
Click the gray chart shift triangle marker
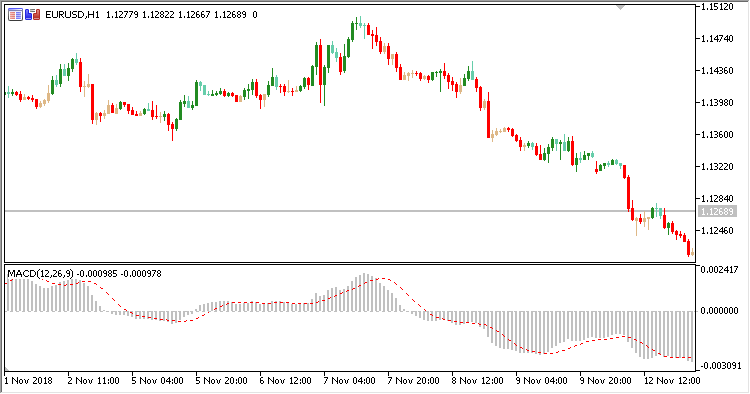620,8
